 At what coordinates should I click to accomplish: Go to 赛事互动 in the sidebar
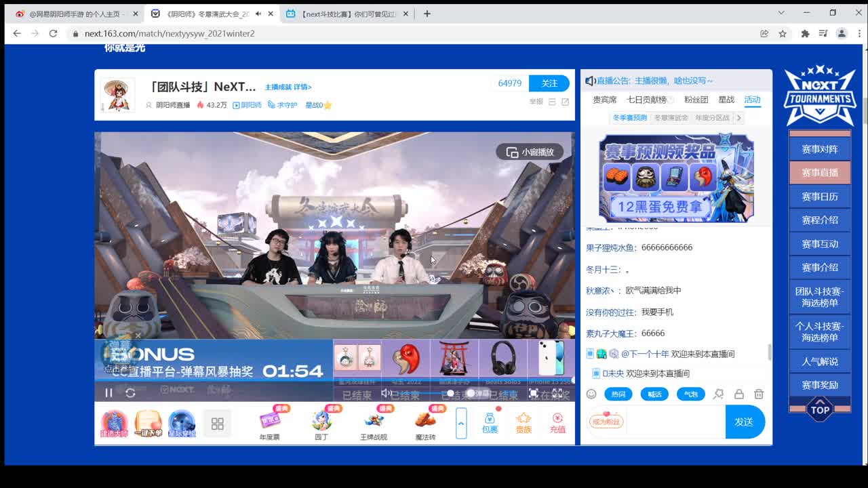820,244
